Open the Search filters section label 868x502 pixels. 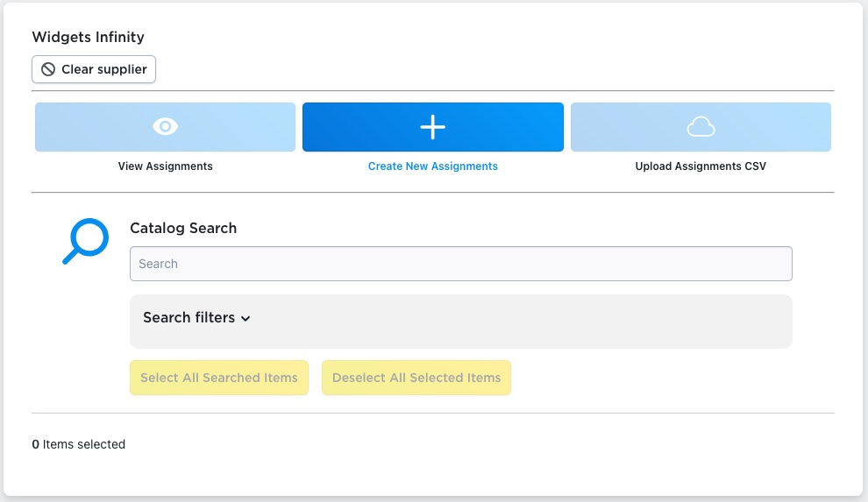[189, 317]
